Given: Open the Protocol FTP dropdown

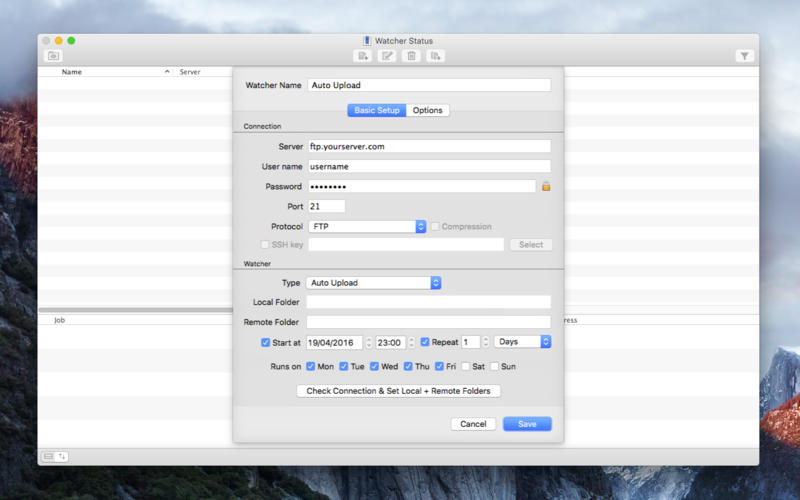Looking at the screenshot, I should tap(367, 227).
